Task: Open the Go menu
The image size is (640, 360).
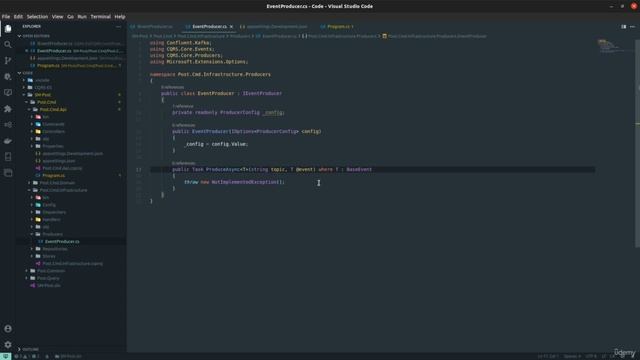Action: [71, 17]
